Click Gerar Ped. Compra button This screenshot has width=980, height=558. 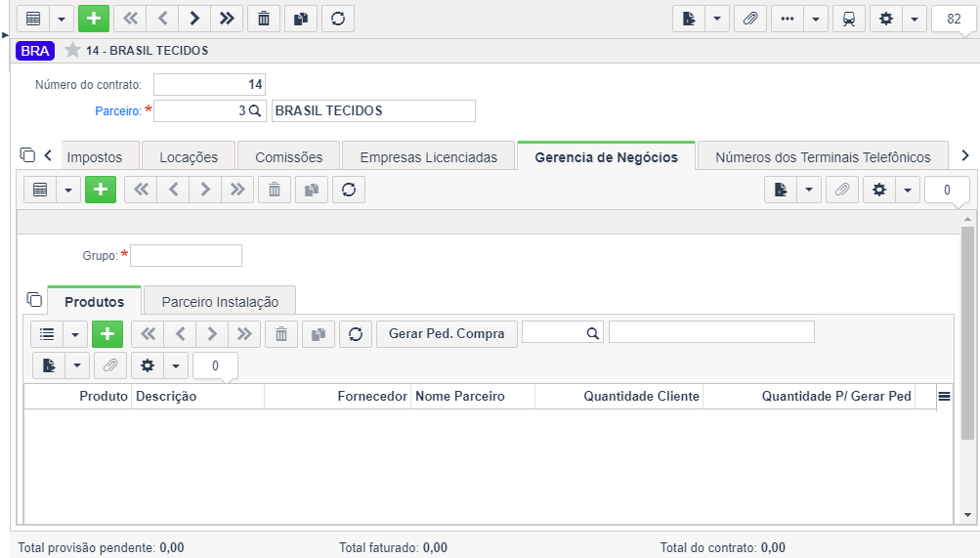447,333
